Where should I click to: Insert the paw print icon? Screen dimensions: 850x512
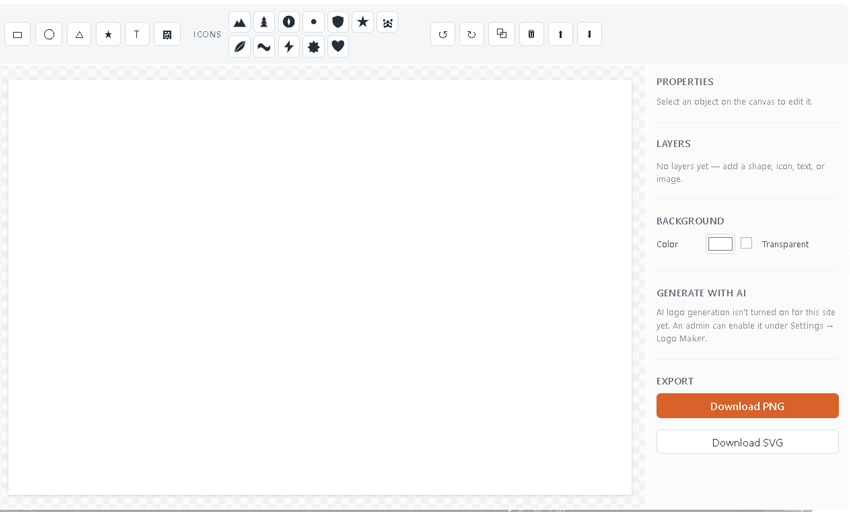pos(387,22)
